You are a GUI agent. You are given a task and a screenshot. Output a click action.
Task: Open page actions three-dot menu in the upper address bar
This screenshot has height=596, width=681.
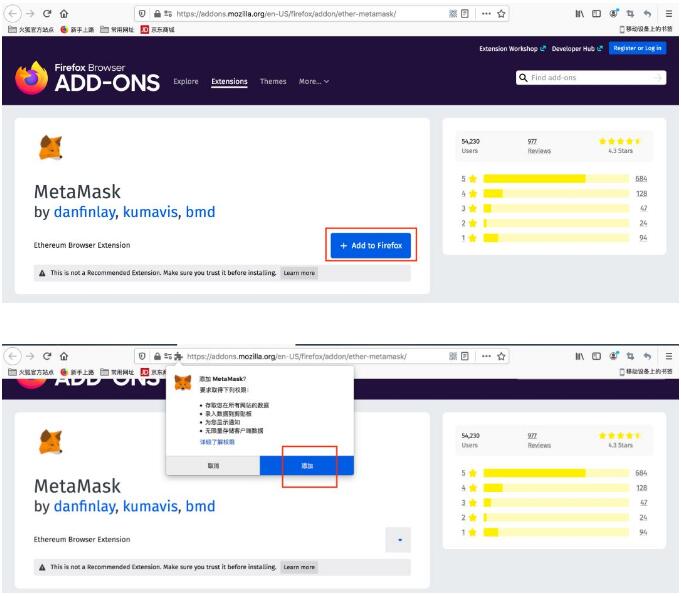(x=486, y=14)
